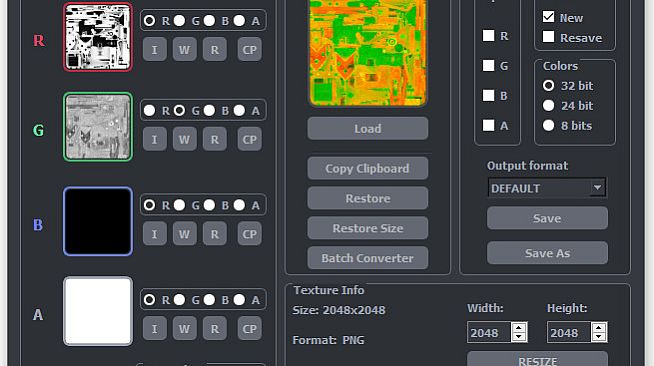Select B source radio in G channel row

(209, 110)
